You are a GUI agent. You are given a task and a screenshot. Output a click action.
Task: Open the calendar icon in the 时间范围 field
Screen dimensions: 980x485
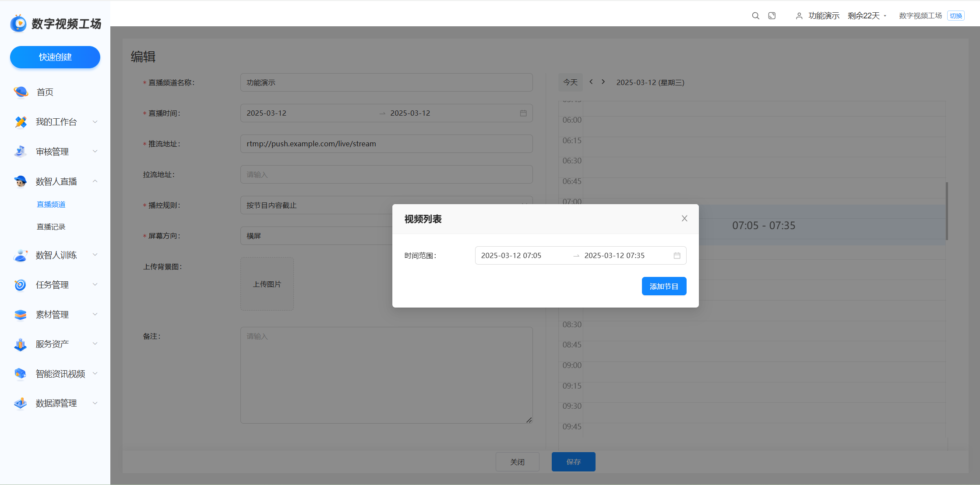tap(677, 255)
